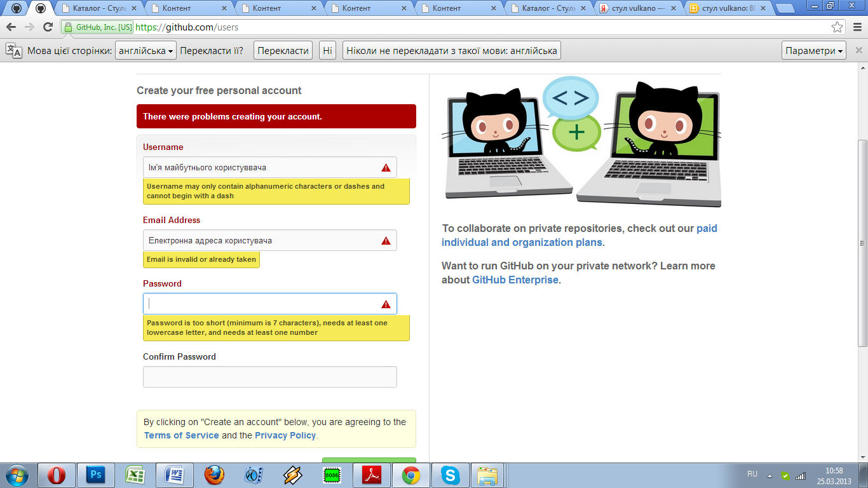
Task: Click warning icon in Username field
Action: [386, 168]
